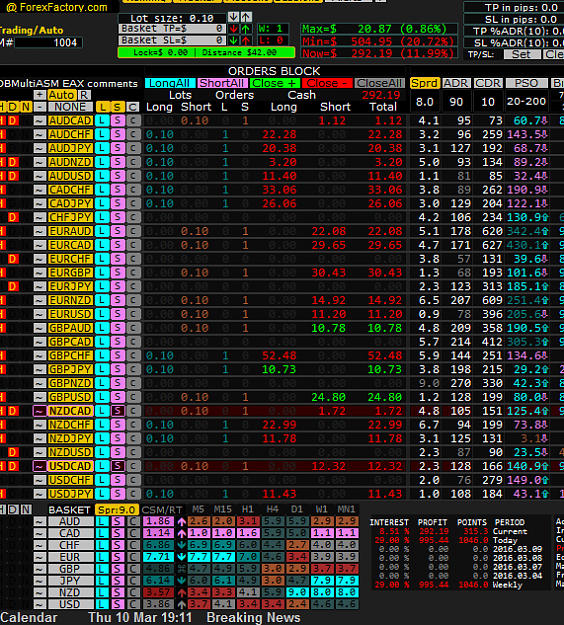Open the highlighted chart icon for USDCAD

click(x=39, y=466)
